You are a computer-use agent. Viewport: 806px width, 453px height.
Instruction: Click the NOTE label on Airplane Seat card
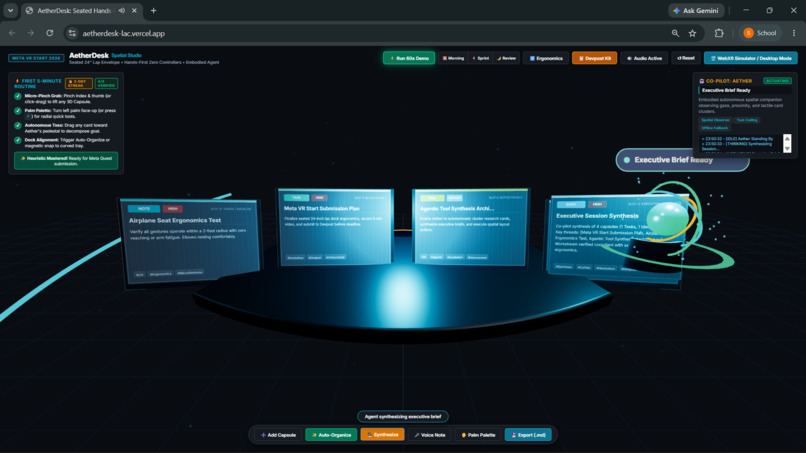point(144,209)
